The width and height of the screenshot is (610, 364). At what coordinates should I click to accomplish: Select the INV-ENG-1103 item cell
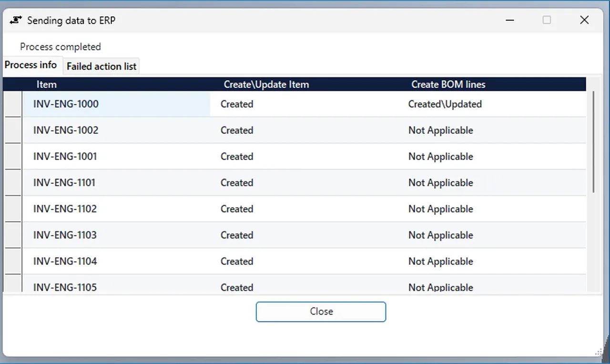point(116,235)
